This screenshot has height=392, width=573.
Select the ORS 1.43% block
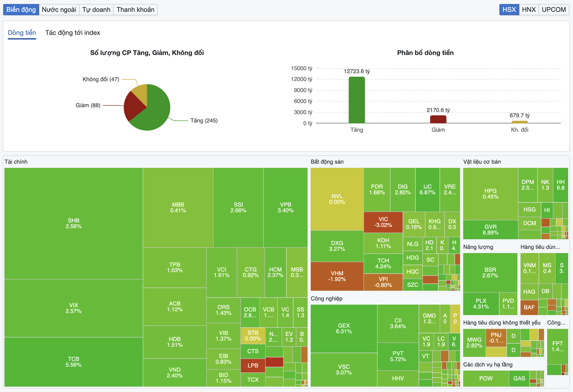223,310
